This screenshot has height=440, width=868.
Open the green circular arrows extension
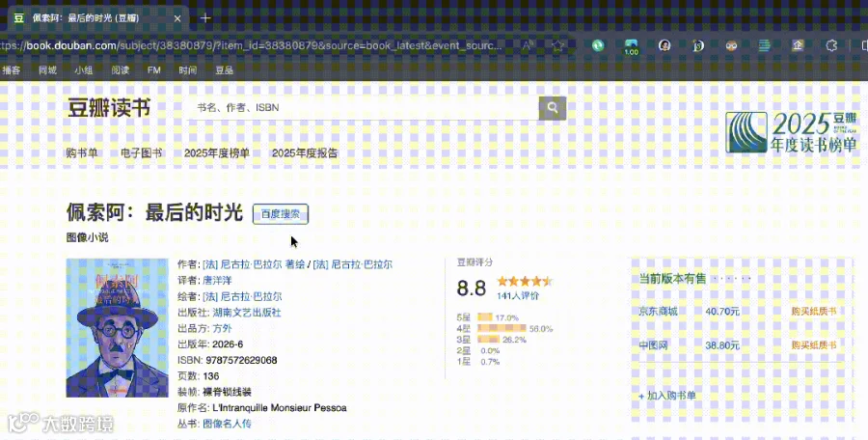(598, 45)
